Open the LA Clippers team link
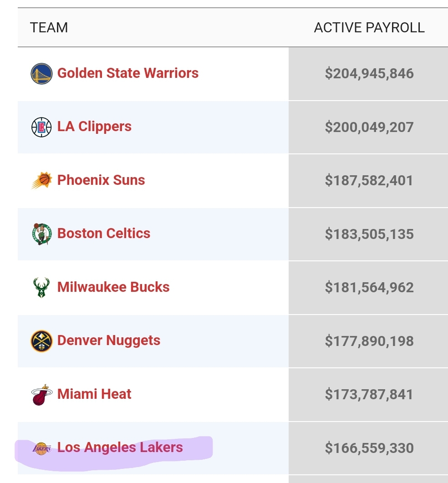448x483 pixels. click(x=94, y=127)
